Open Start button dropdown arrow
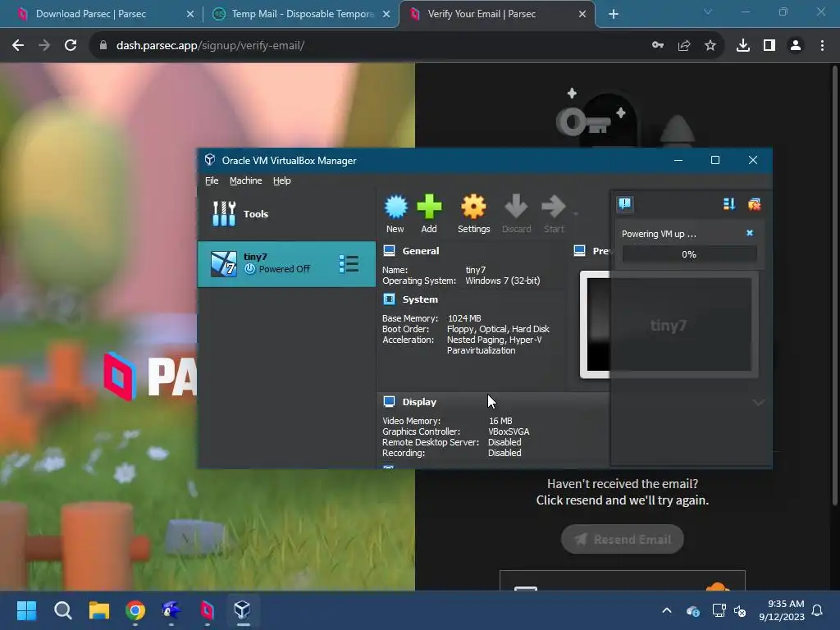Screen dimensions: 840x630 (x=576, y=214)
